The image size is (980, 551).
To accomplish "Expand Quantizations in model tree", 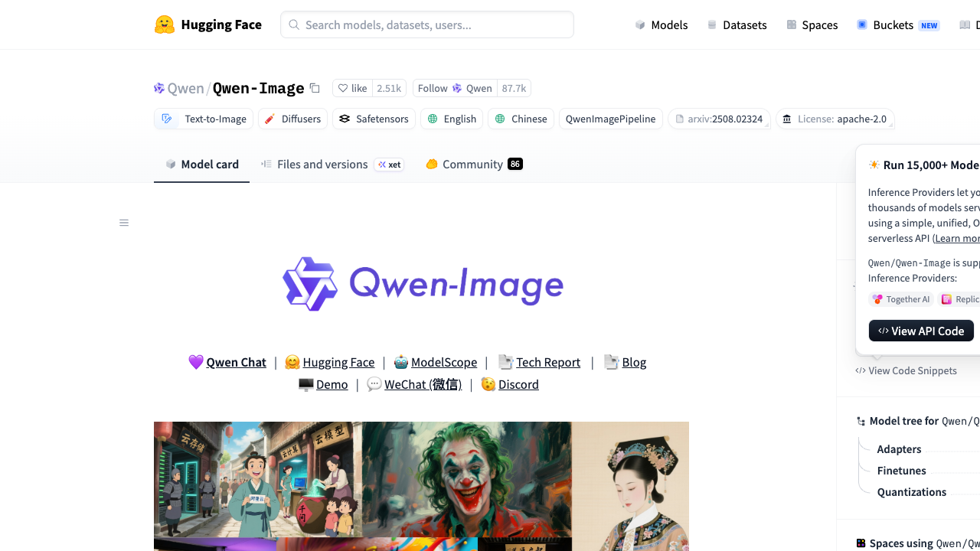I will click(911, 492).
